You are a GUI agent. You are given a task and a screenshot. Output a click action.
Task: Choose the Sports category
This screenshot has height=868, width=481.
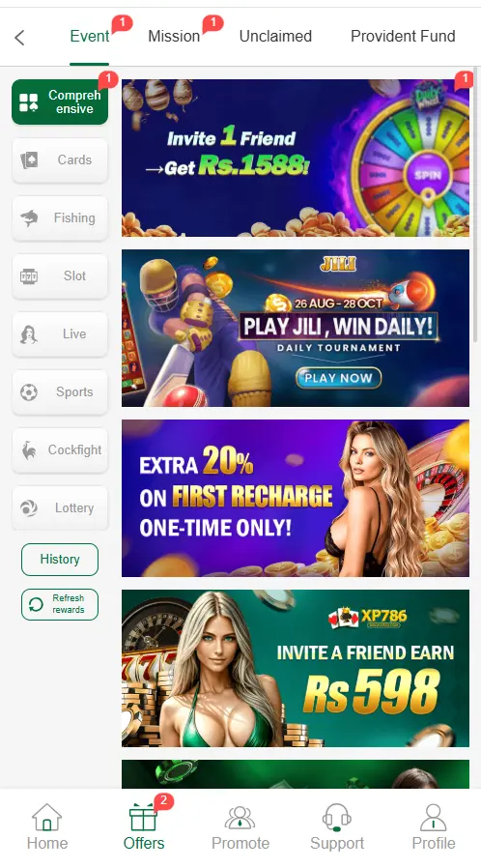(x=60, y=392)
